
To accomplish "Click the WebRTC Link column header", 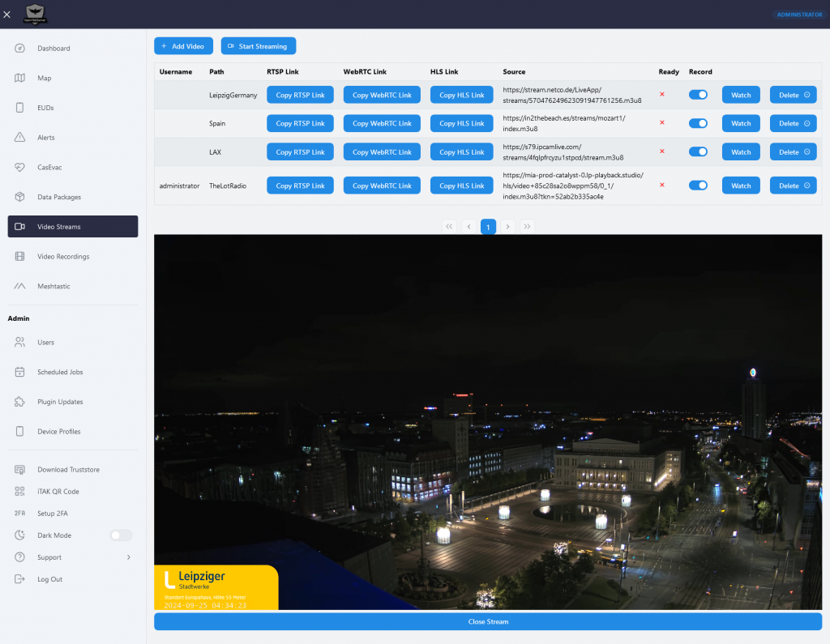I will point(365,71).
